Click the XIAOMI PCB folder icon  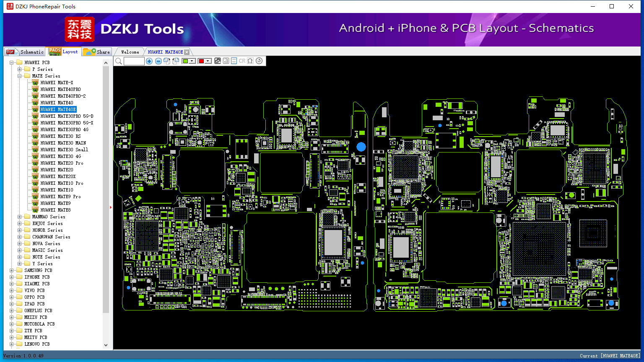19,284
